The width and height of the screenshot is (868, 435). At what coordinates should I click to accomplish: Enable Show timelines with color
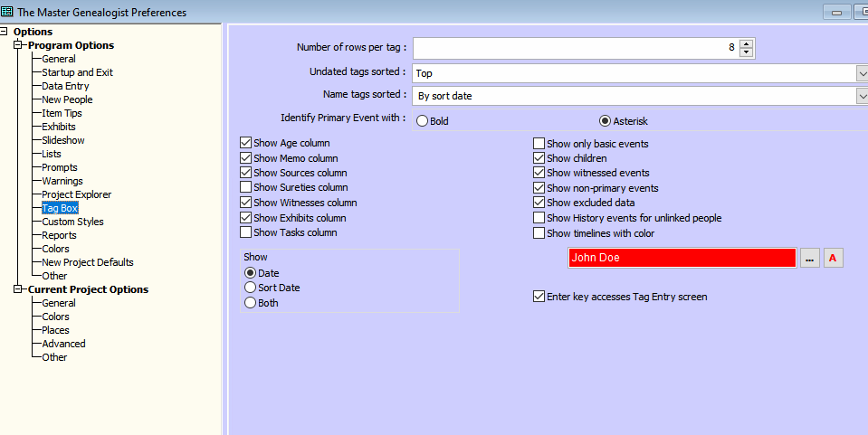[539, 233]
